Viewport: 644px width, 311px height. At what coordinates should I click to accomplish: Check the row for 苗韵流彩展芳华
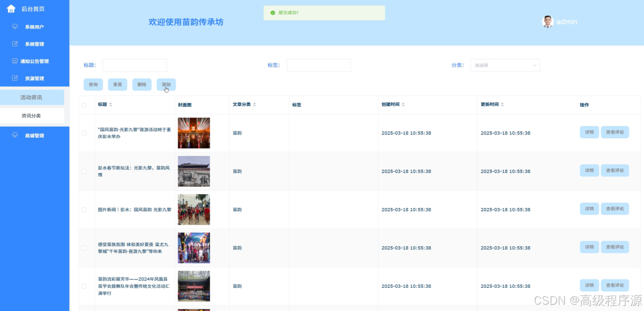pyautogui.click(x=85, y=286)
